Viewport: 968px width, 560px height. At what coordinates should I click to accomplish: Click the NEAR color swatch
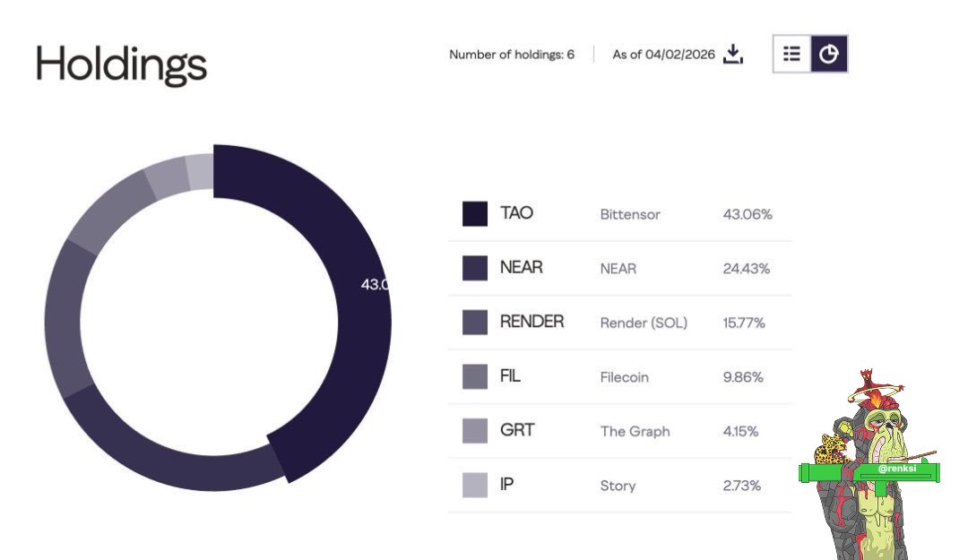coord(475,268)
